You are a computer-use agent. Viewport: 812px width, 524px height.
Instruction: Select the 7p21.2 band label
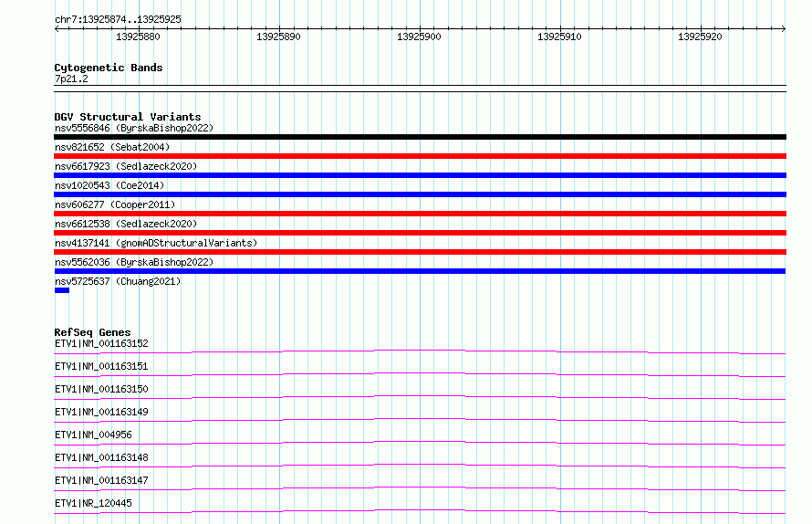[71, 79]
